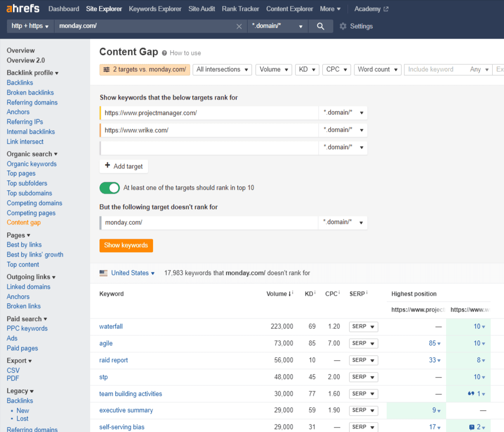Click the search magnifier icon
The height and width of the screenshot is (432, 504).
[x=320, y=26]
